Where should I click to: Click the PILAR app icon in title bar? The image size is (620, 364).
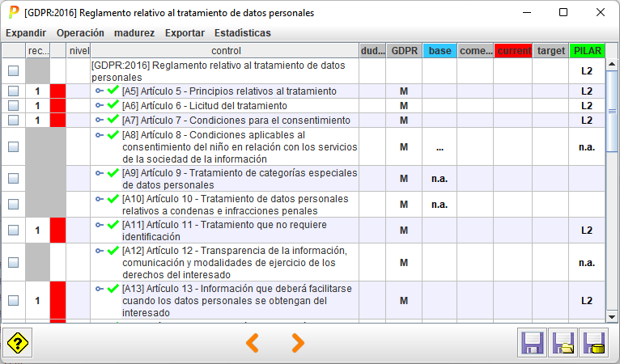[14, 12]
